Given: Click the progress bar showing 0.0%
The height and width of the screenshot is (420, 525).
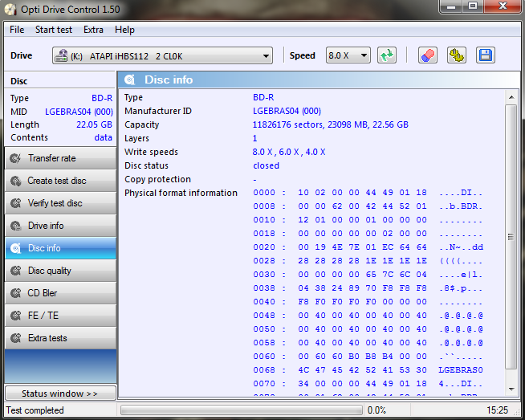Looking at the screenshot, I should pyautogui.click(x=242, y=410).
